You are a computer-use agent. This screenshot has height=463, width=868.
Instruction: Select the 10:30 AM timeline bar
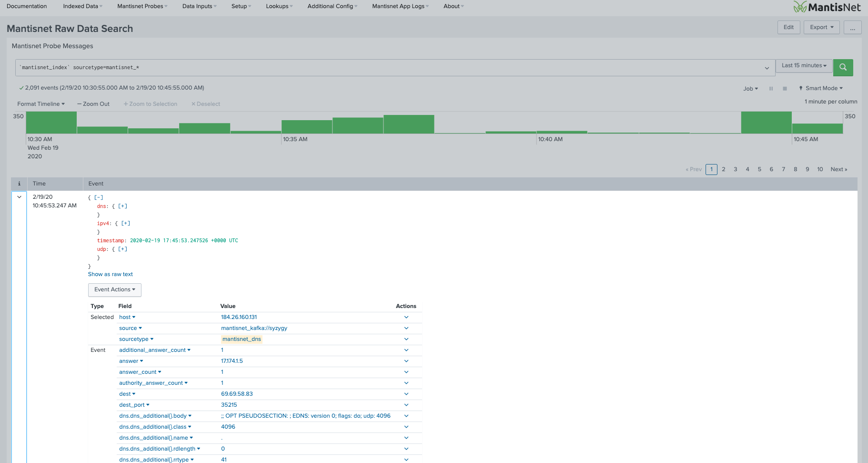(51, 123)
